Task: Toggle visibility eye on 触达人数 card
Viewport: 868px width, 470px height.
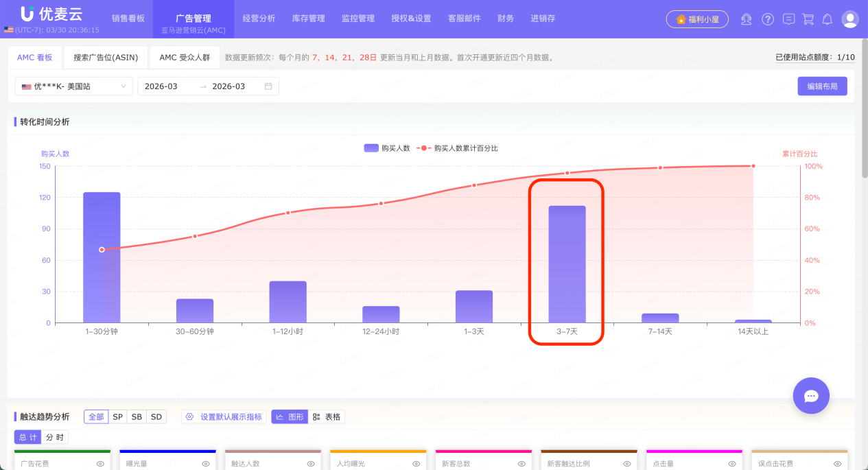Action: [x=311, y=464]
